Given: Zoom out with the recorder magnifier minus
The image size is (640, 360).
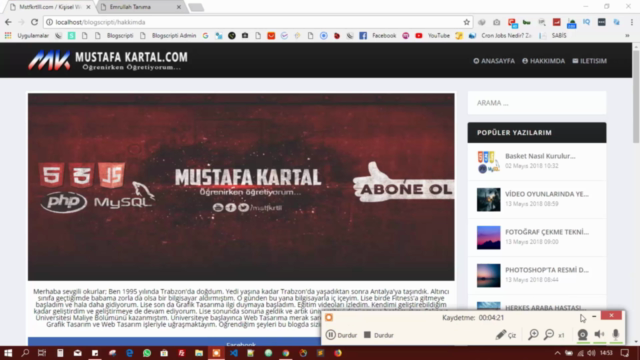Looking at the screenshot, I should point(549,335).
